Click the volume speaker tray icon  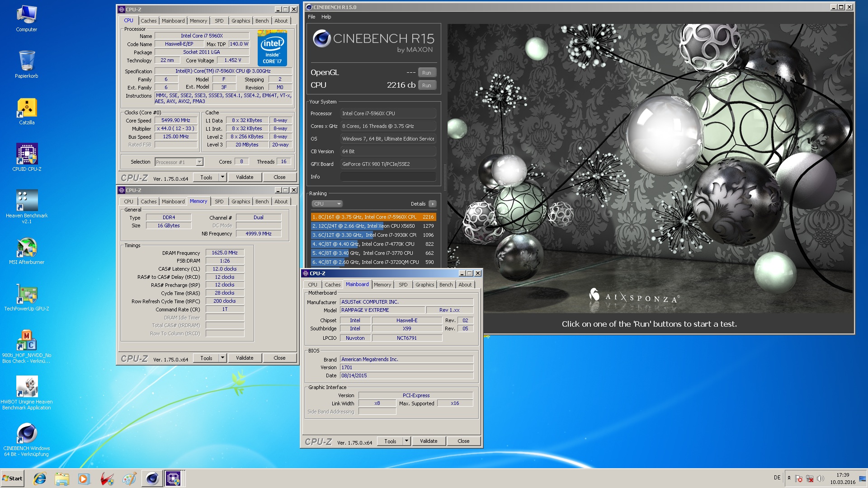(x=821, y=478)
